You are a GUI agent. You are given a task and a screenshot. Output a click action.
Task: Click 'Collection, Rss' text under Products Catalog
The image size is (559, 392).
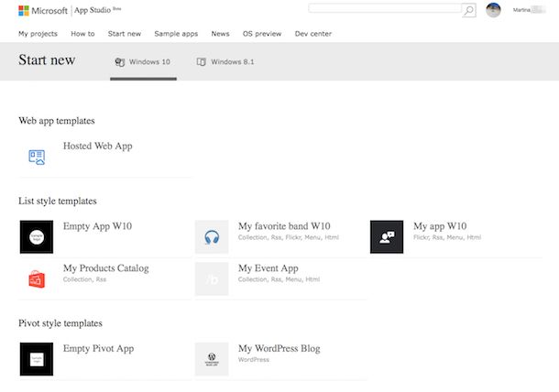[x=84, y=279]
